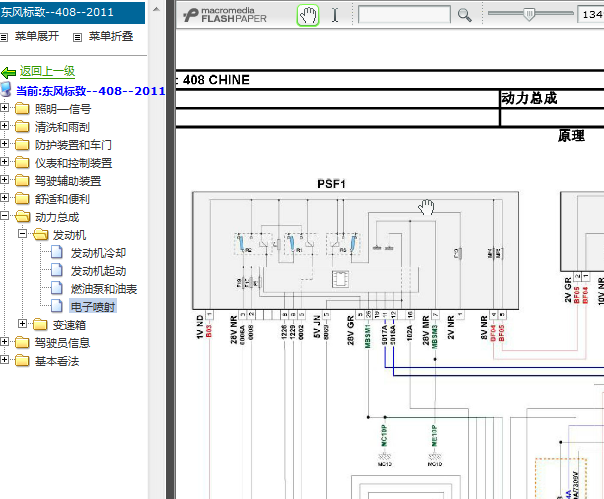
Task: Open the 发动机冷却 page
Action: tap(98, 253)
